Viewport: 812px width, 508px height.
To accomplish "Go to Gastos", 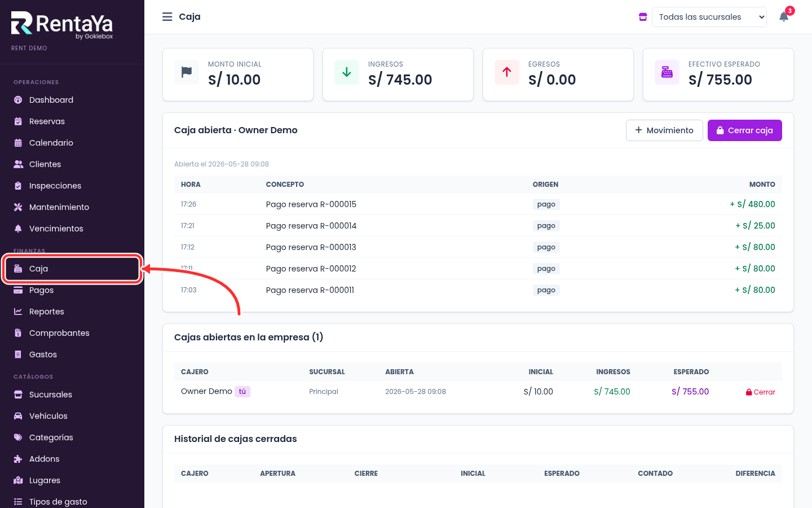I will pyautogui.click(x=72, y=354).
